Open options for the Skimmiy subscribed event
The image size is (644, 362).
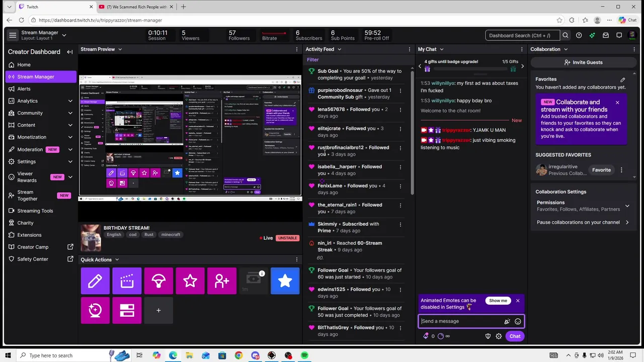tap(400, 224)
